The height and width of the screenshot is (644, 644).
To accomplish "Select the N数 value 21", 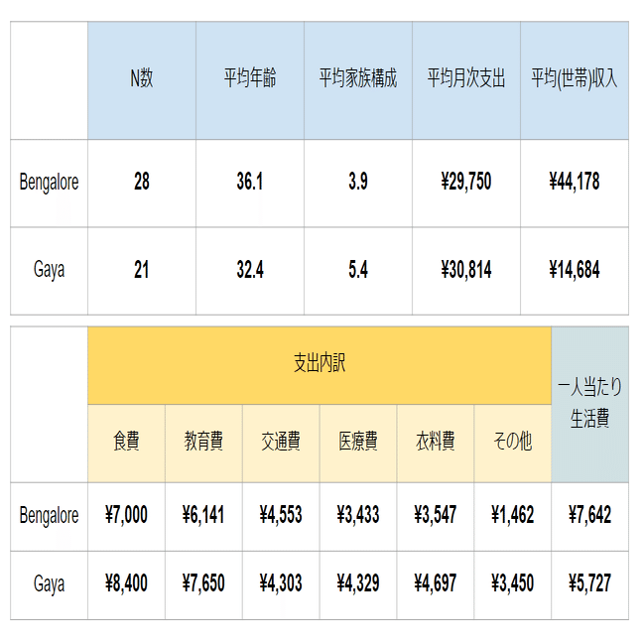I will [x=142, y=270].
